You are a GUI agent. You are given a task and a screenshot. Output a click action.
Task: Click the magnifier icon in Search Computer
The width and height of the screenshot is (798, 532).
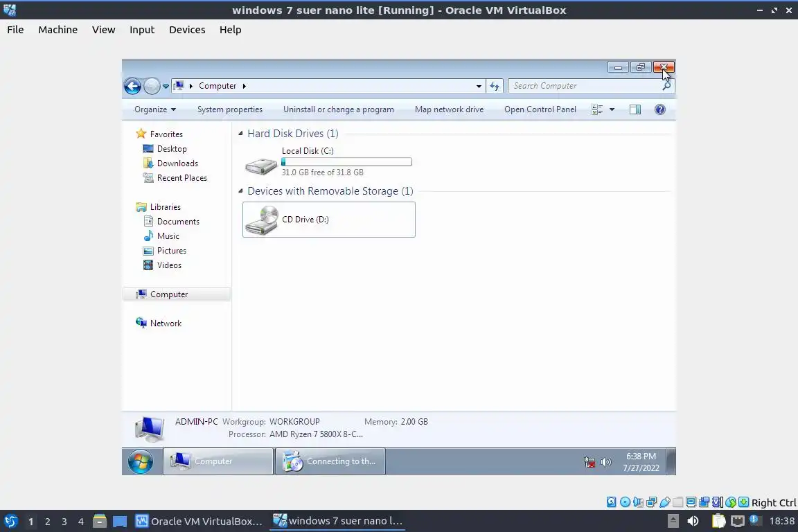point(666,86)
